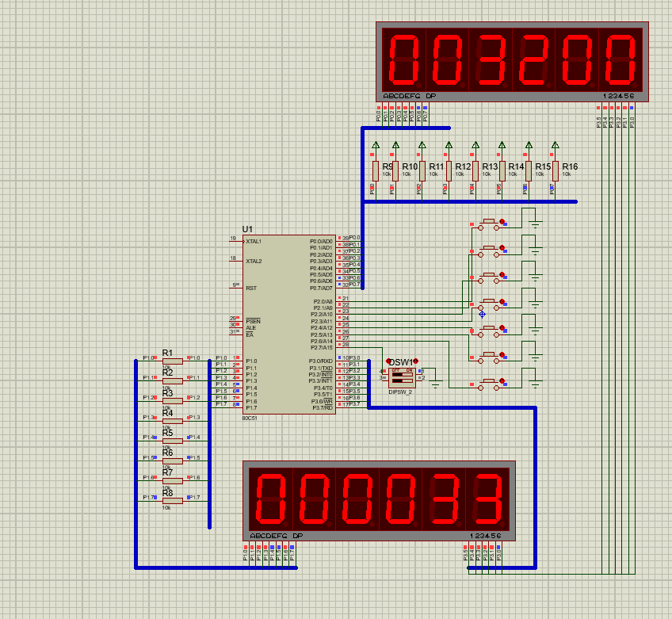Click the U1 reference label

(247, 229)
